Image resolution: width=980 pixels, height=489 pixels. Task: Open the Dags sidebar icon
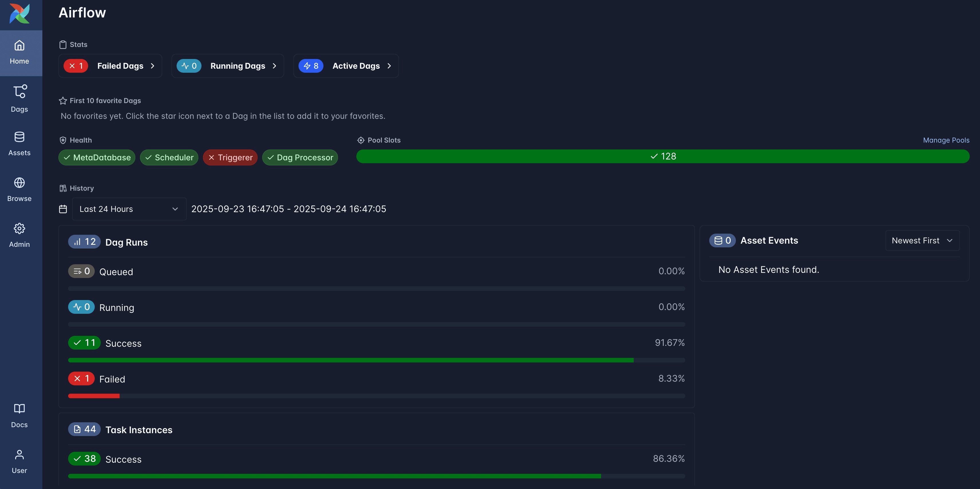point(19,92)
